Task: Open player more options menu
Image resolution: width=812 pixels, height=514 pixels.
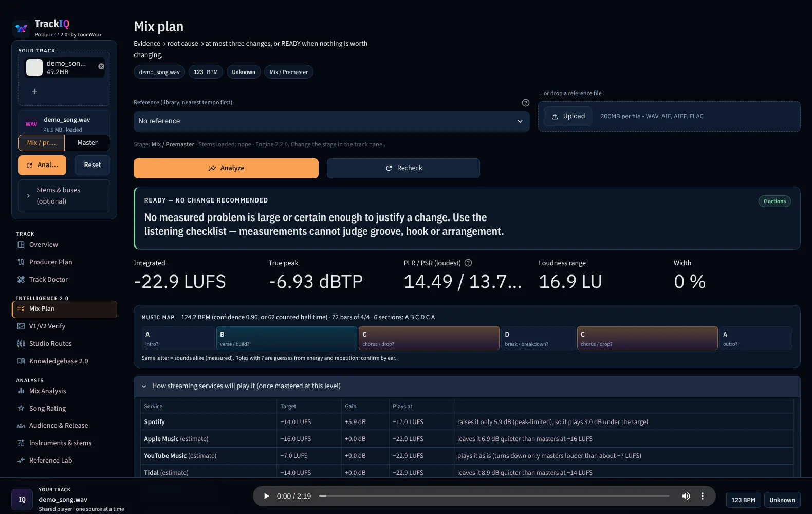Action: pos(703,496)
